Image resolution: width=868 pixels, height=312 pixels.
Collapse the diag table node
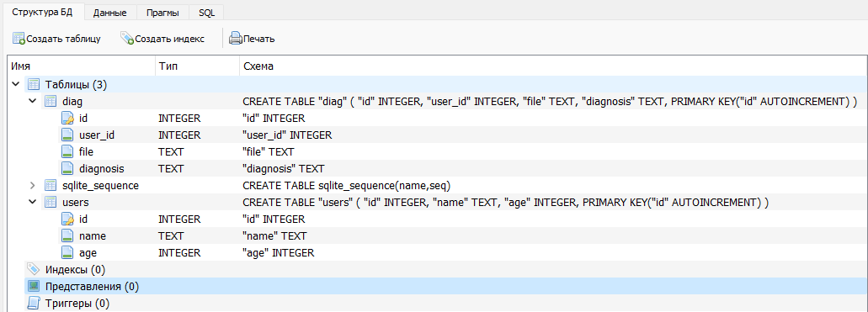32,102
